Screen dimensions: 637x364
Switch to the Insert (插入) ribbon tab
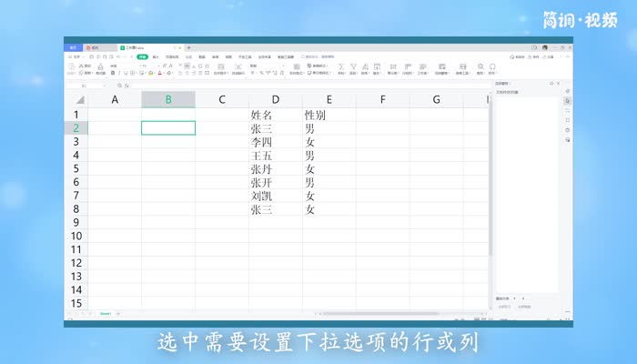[156, 56]
